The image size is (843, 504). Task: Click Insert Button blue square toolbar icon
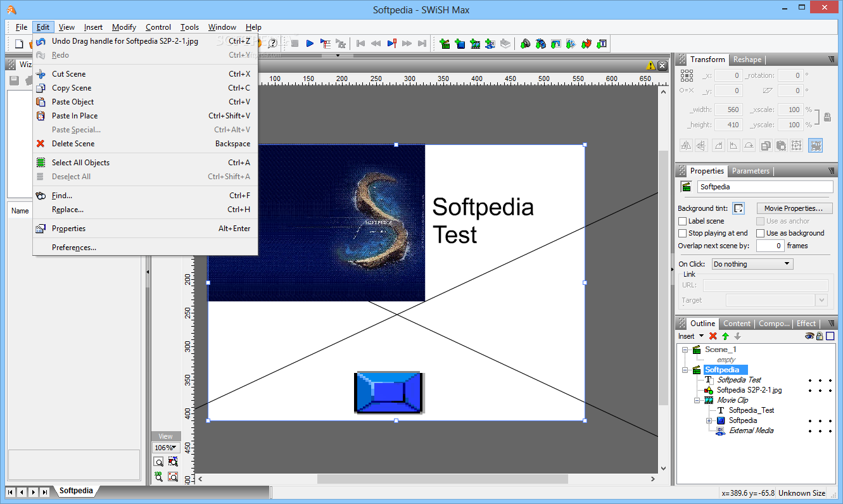(460, 44)
